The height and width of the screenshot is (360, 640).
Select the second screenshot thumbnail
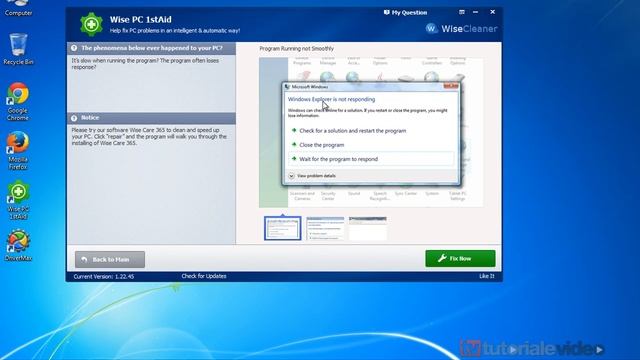coord(325,228)
